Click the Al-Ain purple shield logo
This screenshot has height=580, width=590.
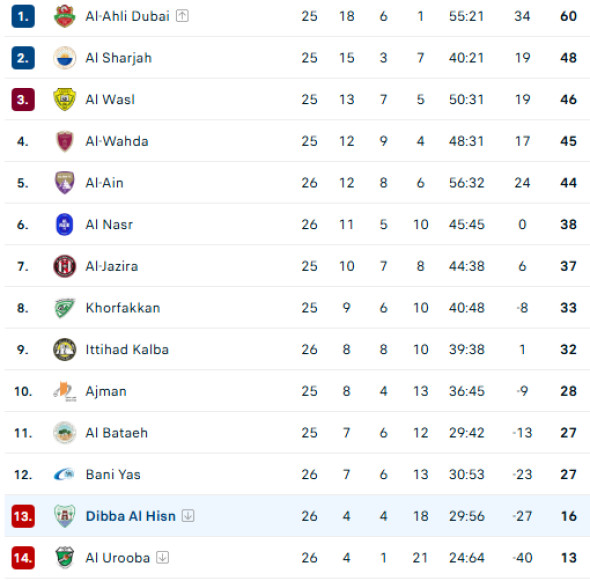(64, 183)
